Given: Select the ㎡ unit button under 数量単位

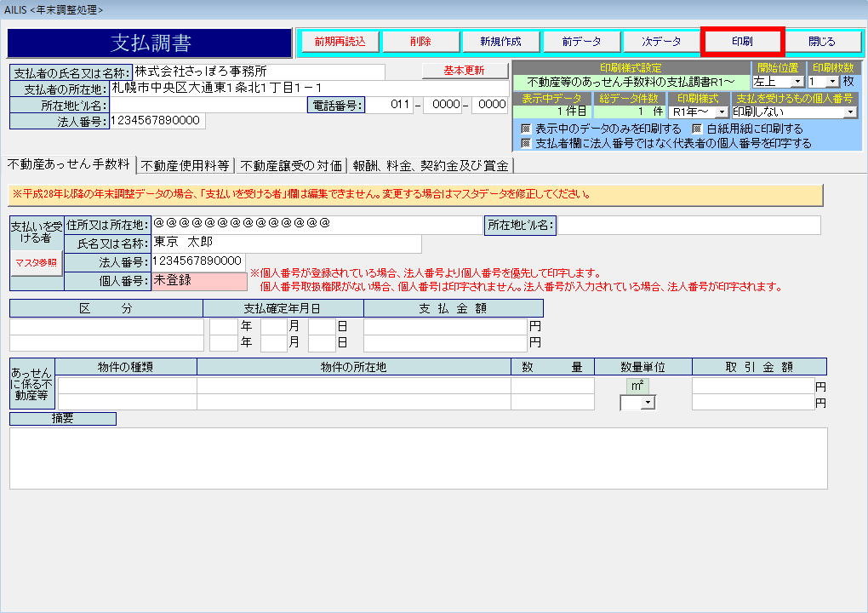Looking at the screenshot, I should point(637,386).
